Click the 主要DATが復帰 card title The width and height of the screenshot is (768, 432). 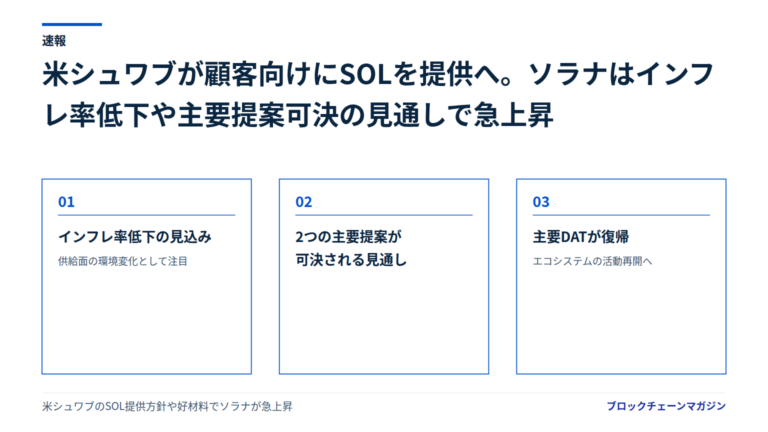(x=581, y=237)
